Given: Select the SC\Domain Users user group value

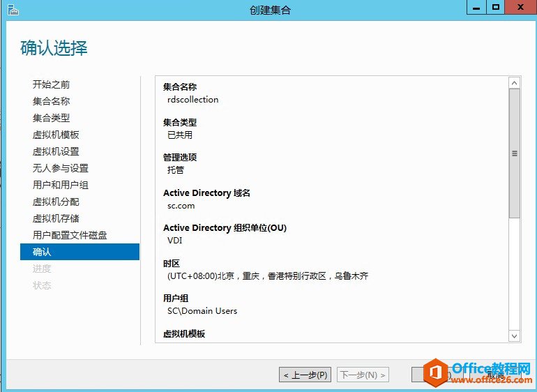Looking at the screenshot, I should pos(202,311).
